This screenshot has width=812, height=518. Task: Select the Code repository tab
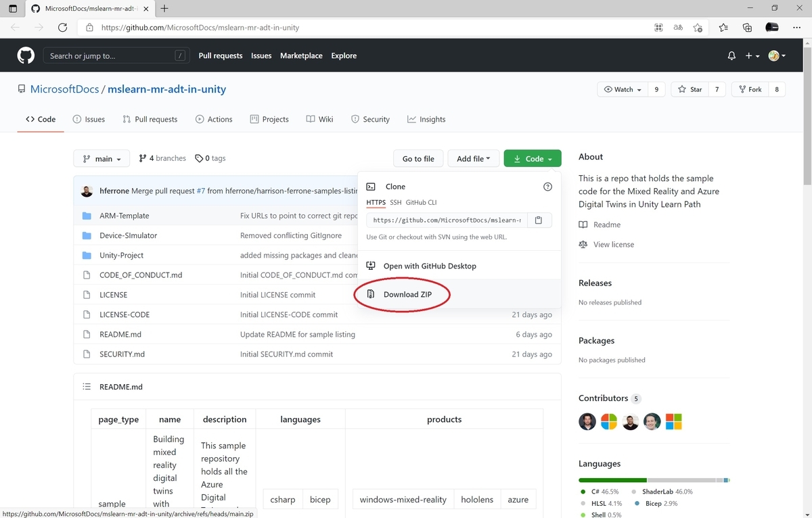pos(41,119)
